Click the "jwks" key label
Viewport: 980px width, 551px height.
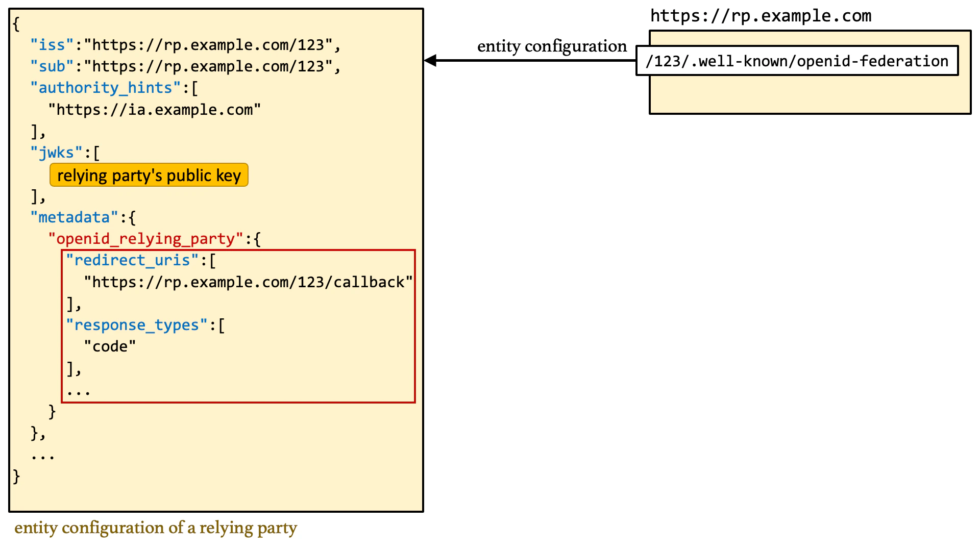[x=56, y=153]
